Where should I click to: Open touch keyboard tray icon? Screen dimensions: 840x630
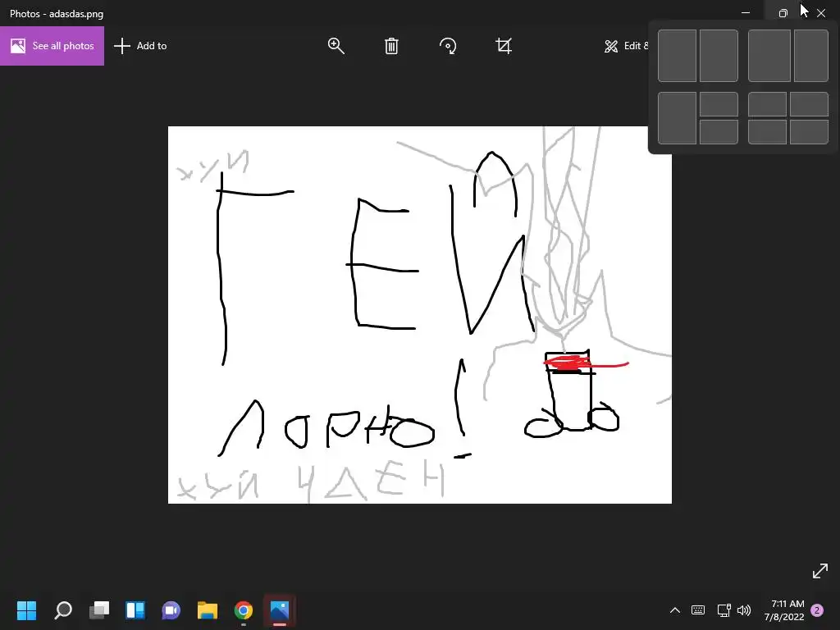tap(698, 610)
